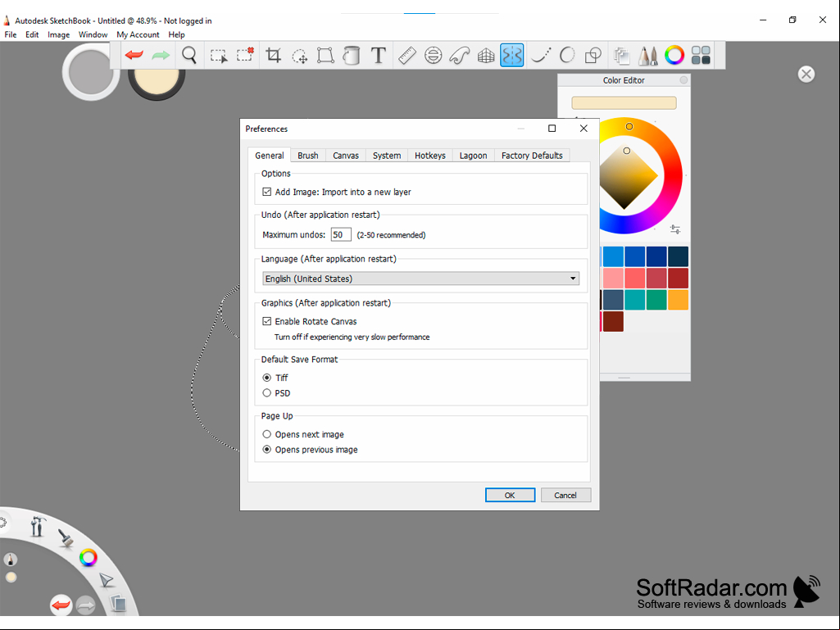This screenshot has height=630, width=840.
Task: Toggle the UI layout grid icon
Action: click(x=701, y=55)
